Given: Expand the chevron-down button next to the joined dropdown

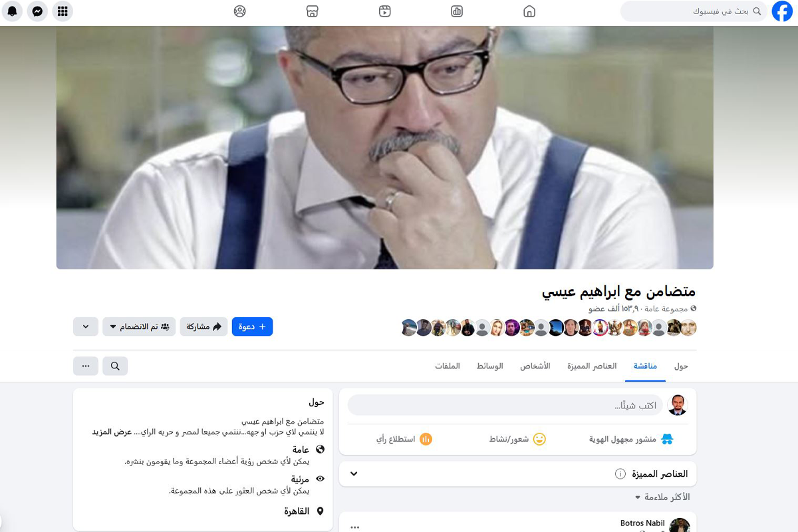Looking at the screenshot, I should click(x=86, y=327).
